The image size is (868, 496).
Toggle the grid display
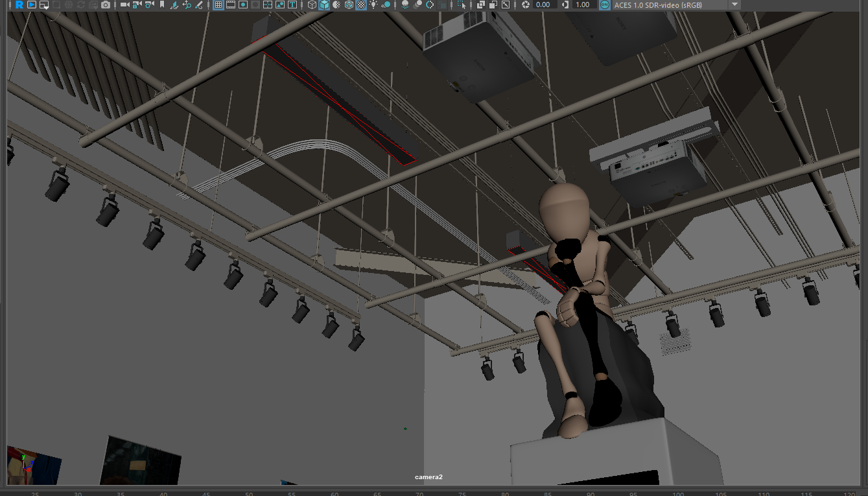219,5
